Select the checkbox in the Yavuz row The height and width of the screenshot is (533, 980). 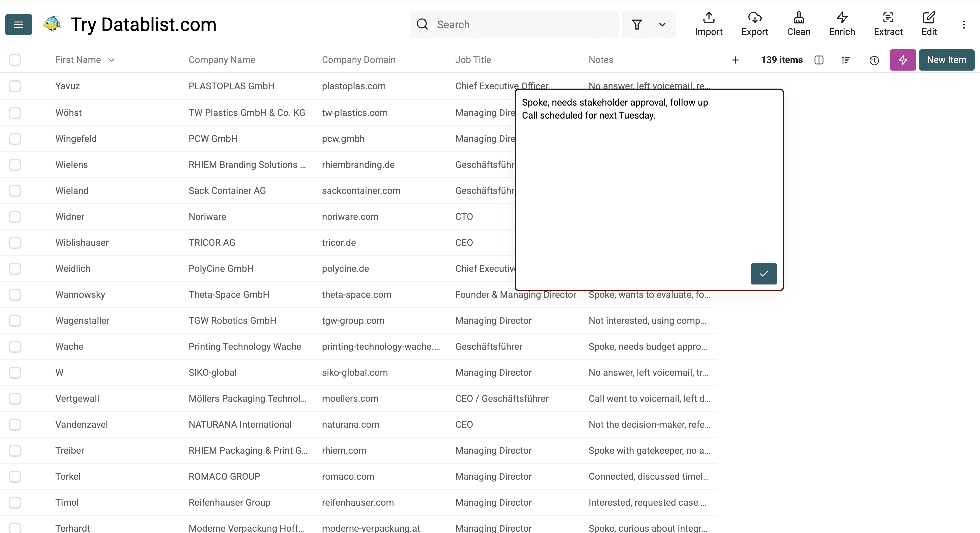15,86
